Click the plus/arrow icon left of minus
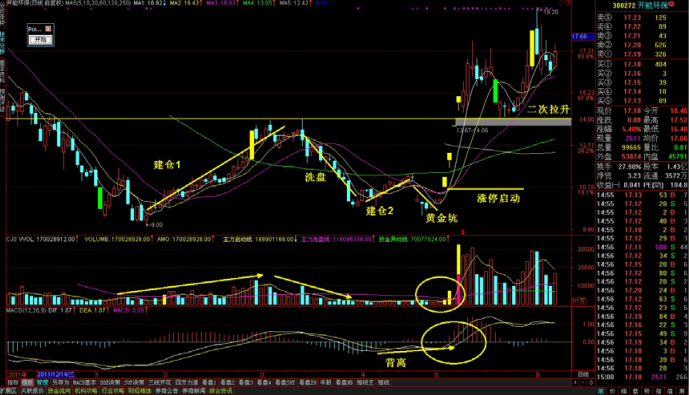 point(575,383)
